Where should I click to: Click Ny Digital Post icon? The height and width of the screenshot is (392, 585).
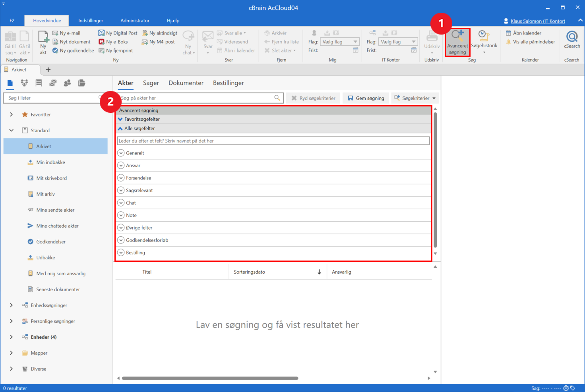[x=102, y=33]
